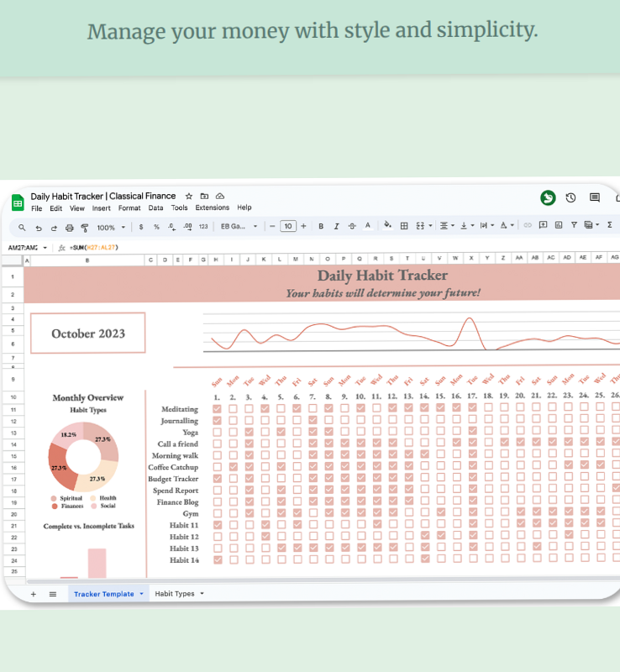Decrease font size with minus button
The image size is (620, 672).
click(x=272, y=226)
